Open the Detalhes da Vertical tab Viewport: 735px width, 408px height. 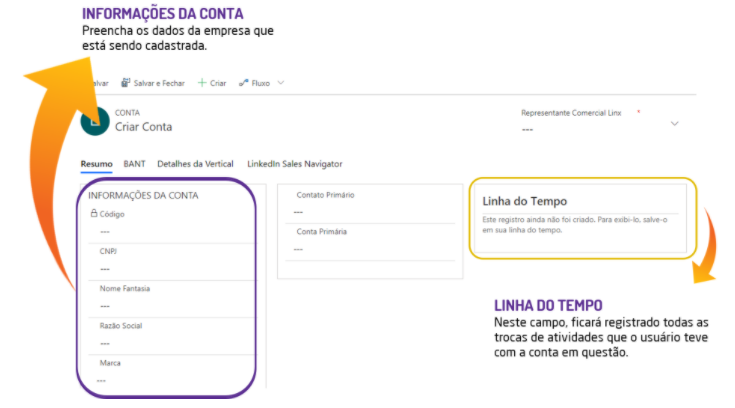195,163
